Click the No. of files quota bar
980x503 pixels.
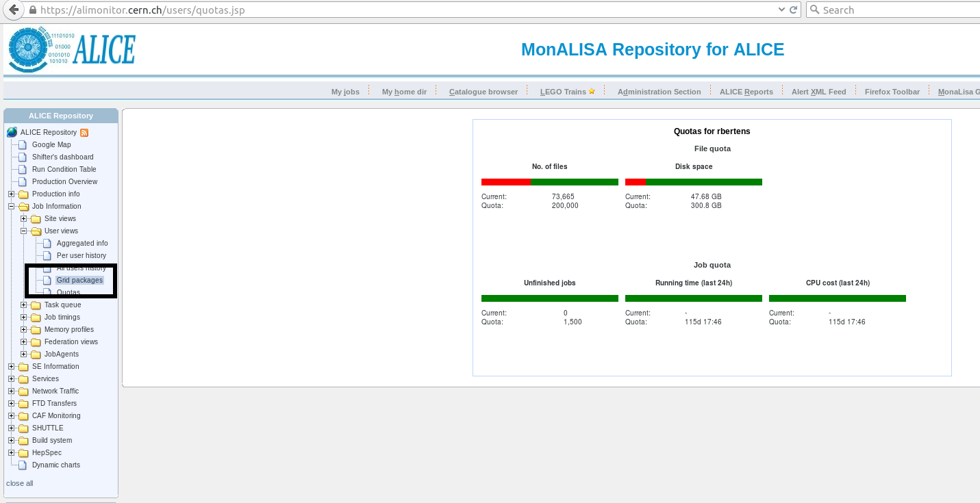[x=550, y=182]
